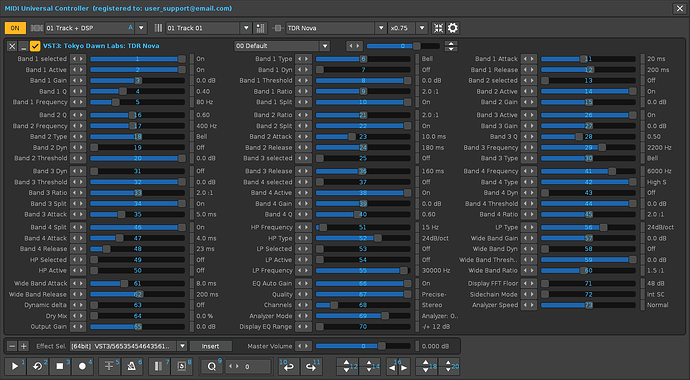690x380 pixels.
Task: Click EQ Auto Gain left/right arrows
Action: (x=304, y=283)
